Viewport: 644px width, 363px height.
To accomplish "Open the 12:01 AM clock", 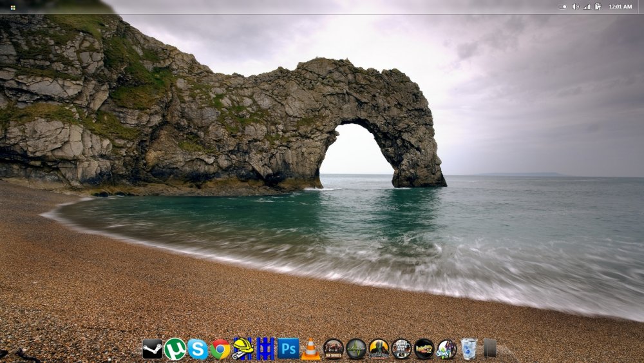I will click(x=620, y=6).
